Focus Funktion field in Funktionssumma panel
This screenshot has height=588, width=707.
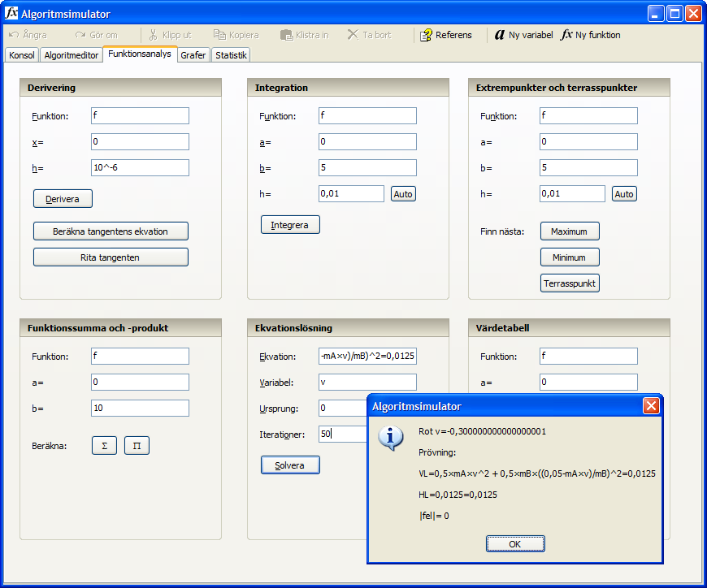pyautogui.click(x=141, y=356)
